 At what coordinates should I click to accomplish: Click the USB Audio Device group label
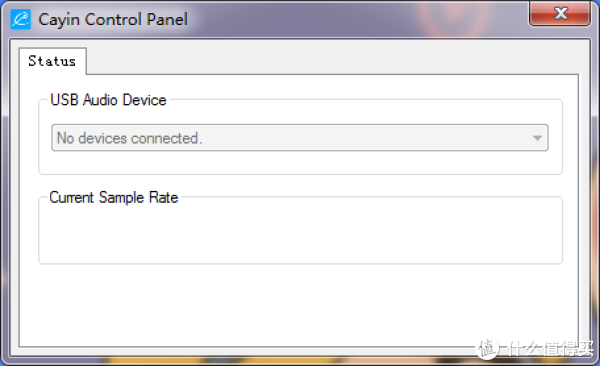[x=108, y=100]
